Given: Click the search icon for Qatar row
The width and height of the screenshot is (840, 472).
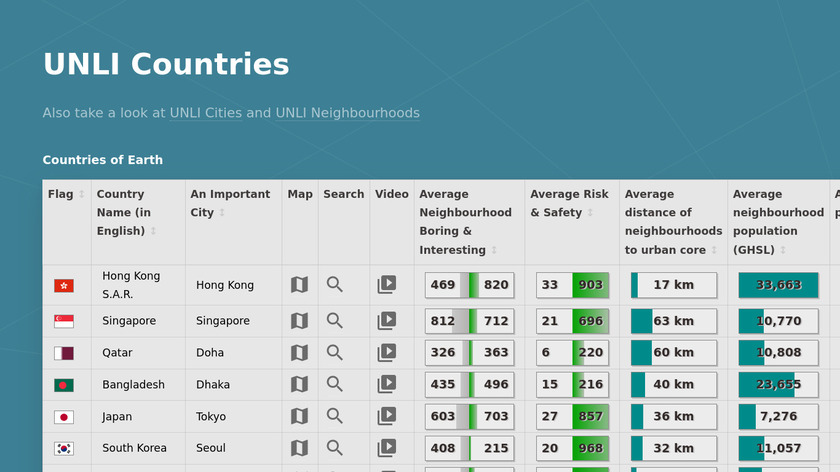Looking at the screenshot, I should tap(335, 353).
